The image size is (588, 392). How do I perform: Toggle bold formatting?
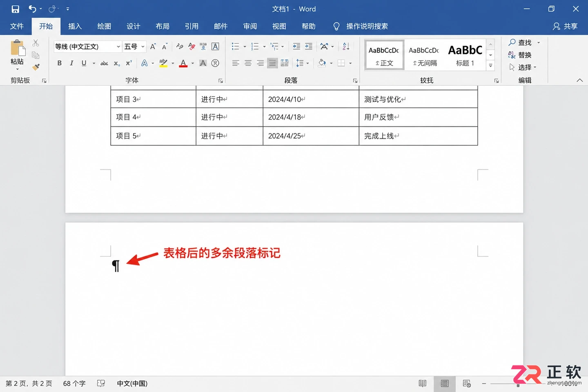pyautogui.click(x=60, y=63)
